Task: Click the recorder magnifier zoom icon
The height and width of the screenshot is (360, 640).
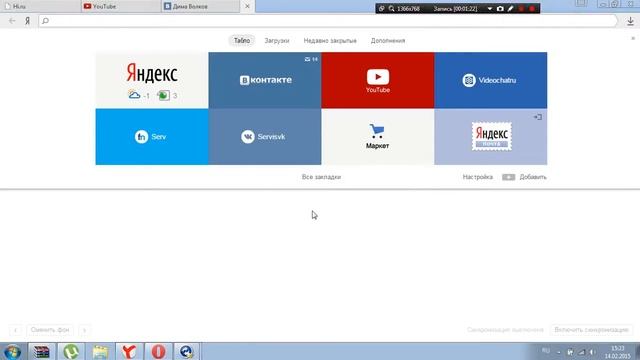Action: (391, 9)
